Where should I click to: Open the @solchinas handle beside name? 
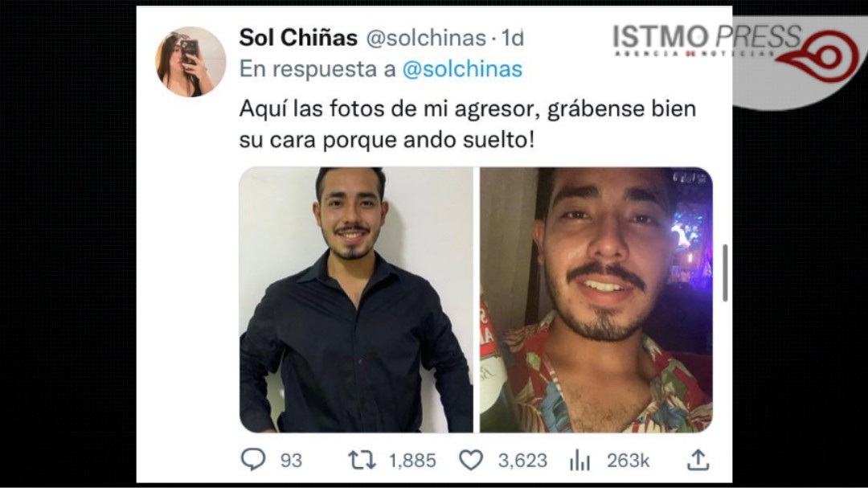[x=426, y=38]
